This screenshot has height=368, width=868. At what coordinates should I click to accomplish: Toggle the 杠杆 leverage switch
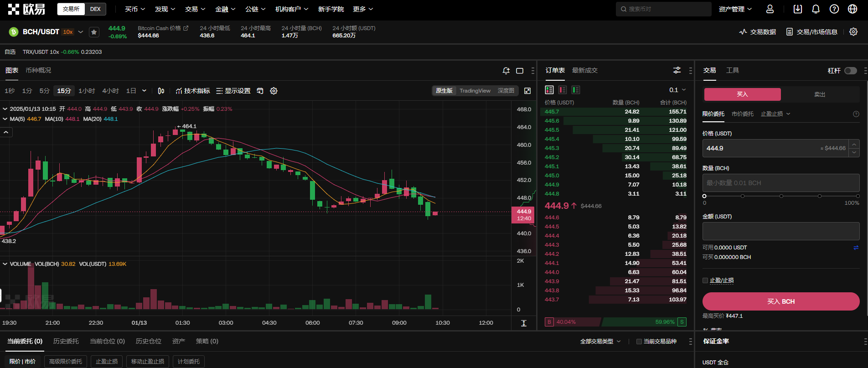[850, 71]
